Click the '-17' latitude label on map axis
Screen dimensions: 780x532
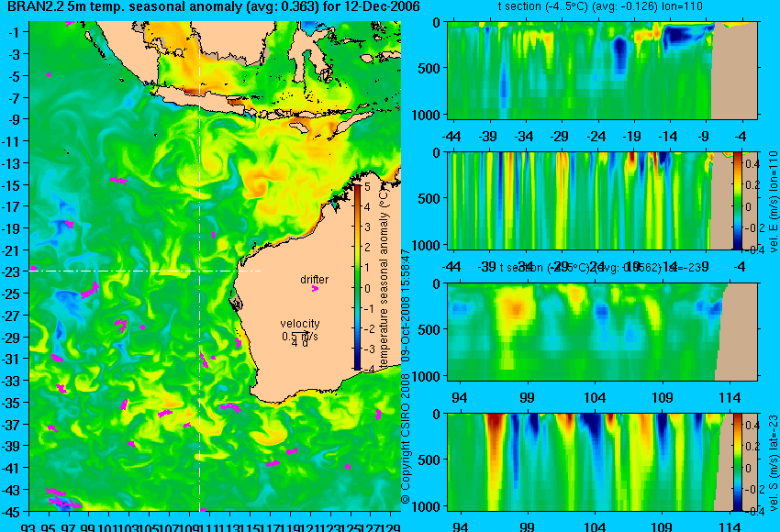tap(13, 206)
